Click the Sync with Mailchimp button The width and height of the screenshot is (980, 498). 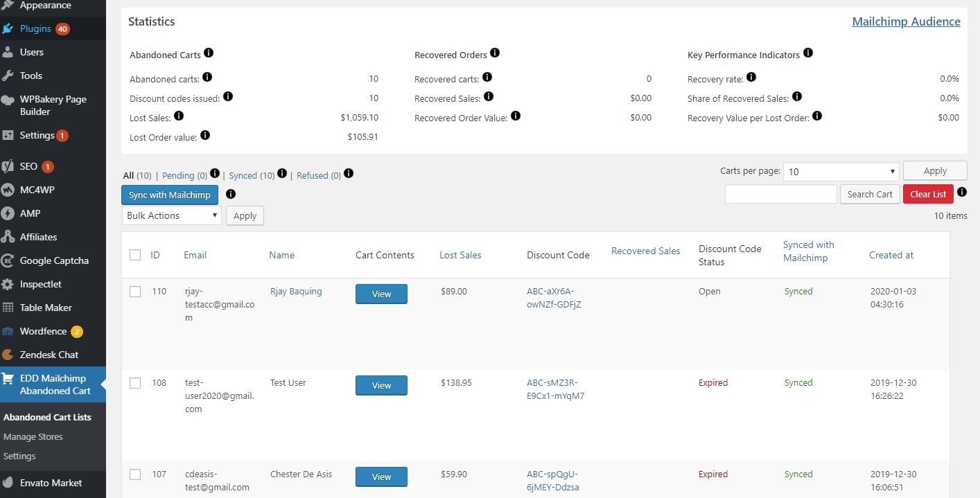(x=170, y=195)
